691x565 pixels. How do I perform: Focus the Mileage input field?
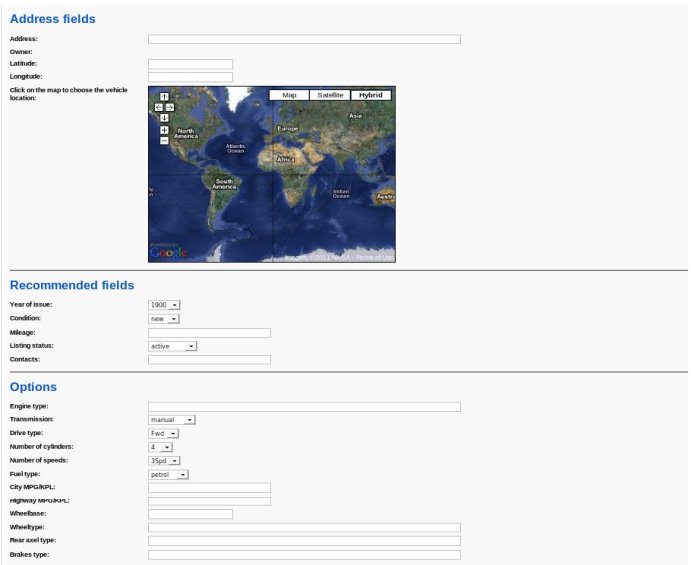click(x=209, y=333)
